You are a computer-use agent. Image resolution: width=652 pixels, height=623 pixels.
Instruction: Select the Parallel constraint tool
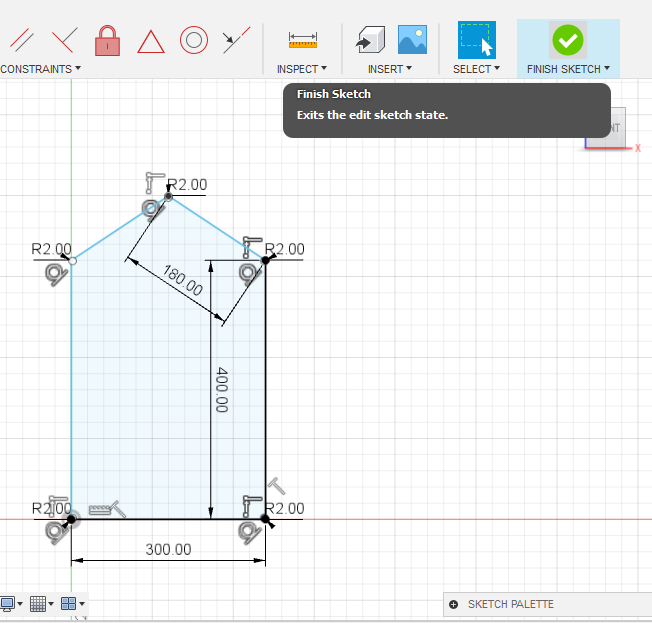coord(22,40)
